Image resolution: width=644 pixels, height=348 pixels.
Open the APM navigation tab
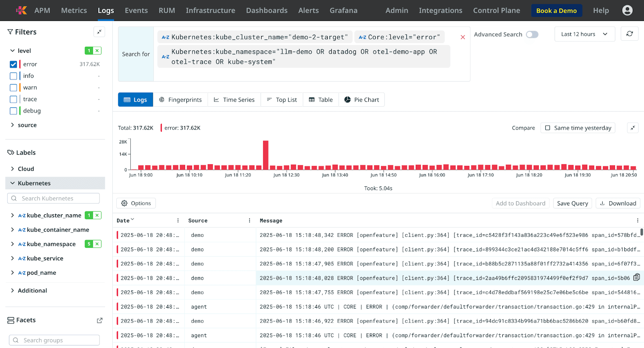click(42, 10)
